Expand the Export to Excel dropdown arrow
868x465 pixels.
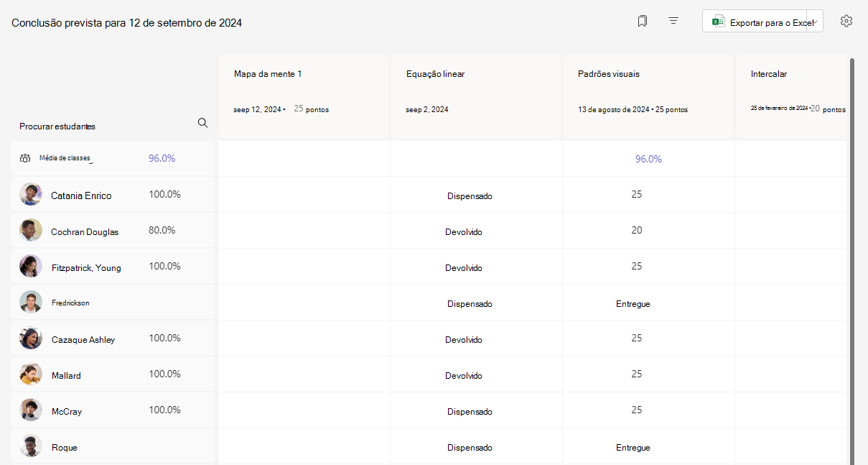coord(816,22)
